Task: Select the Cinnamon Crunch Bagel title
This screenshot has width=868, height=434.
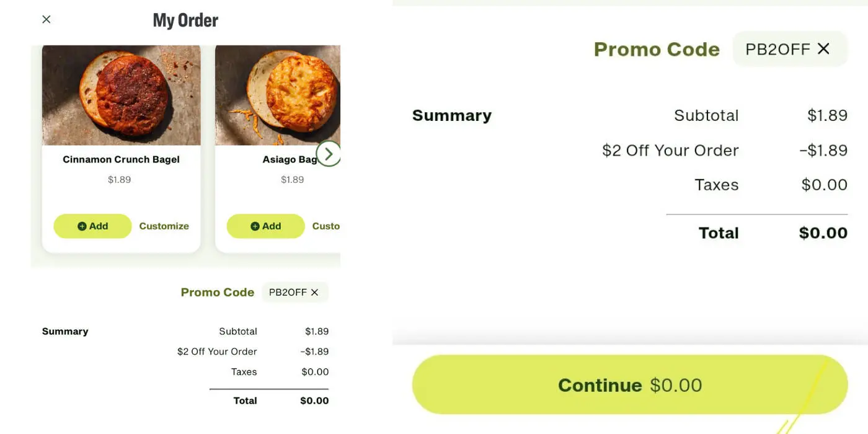Action: click(x=121, y=159)
